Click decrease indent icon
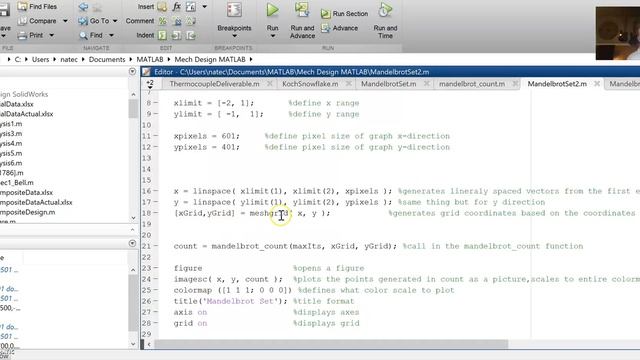This screenshot has width=640, height=360. pyautogui.click(x=191, y=36)
